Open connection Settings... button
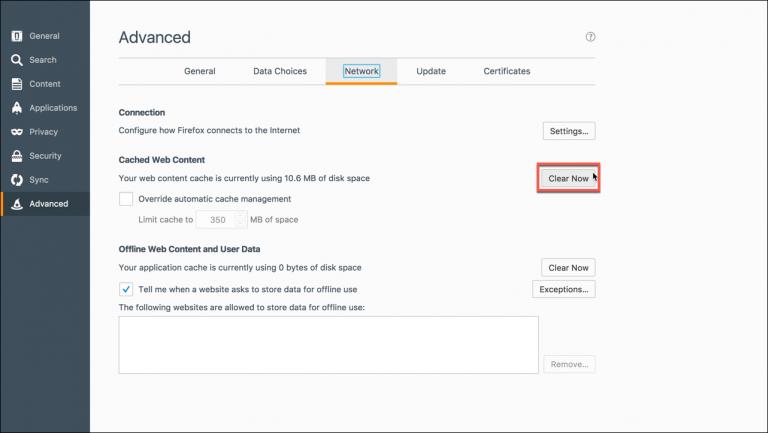Viewport: 768px width, 433px height. coord(569,131)
